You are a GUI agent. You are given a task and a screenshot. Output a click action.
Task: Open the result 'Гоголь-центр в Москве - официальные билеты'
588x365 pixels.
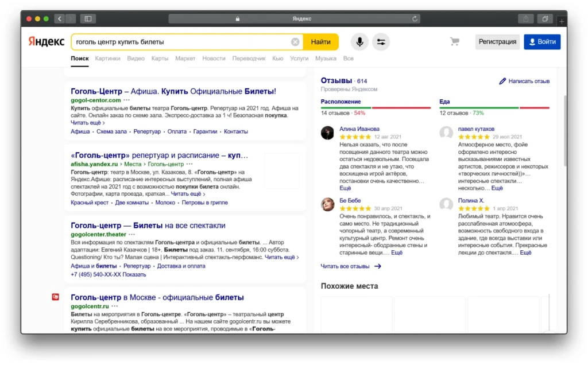pyautogui.click(x=157, y=297)
